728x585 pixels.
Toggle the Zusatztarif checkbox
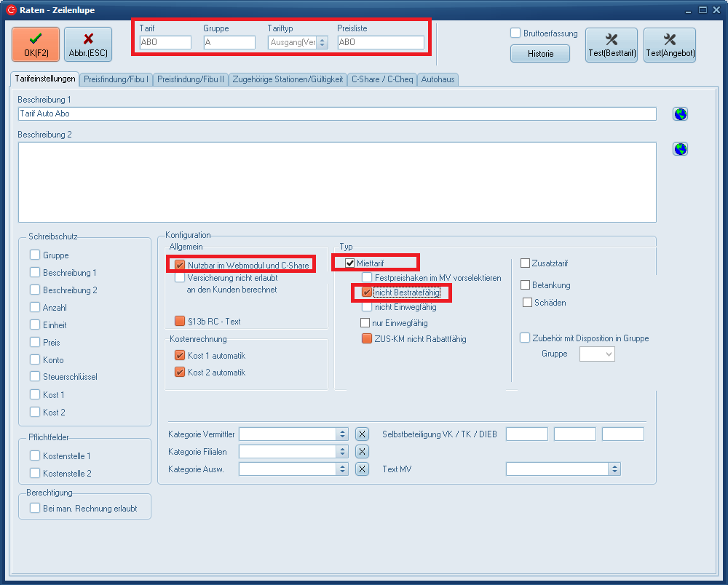point(526,263)
